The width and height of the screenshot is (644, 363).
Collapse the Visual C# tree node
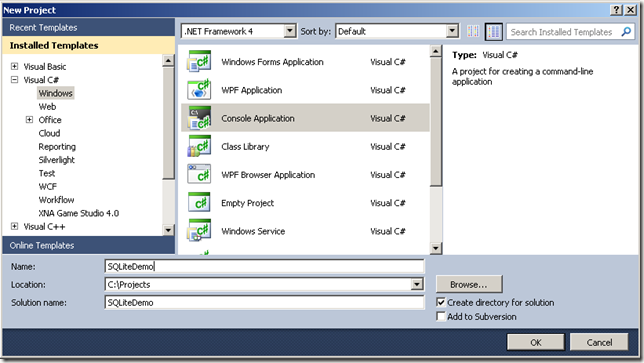pos(14,80)
